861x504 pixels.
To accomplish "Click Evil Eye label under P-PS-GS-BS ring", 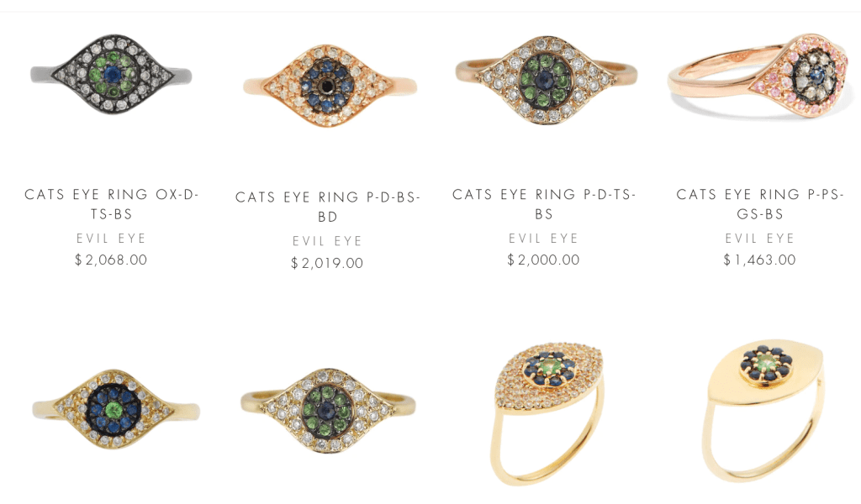I will (760, 239).
